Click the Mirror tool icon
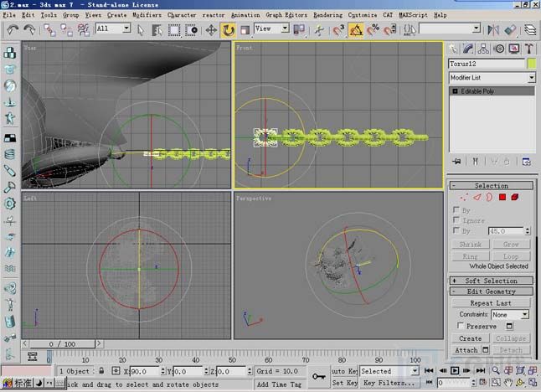Screen dimensions: 541x392 pyautogui.click(x=493, y=30)
